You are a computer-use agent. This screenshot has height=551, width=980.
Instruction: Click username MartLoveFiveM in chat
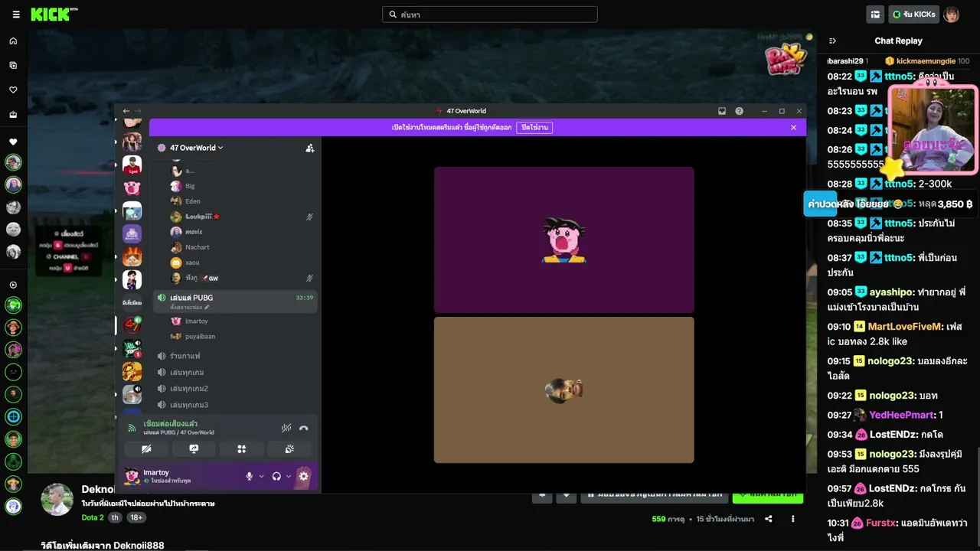[x=904, y=327]
